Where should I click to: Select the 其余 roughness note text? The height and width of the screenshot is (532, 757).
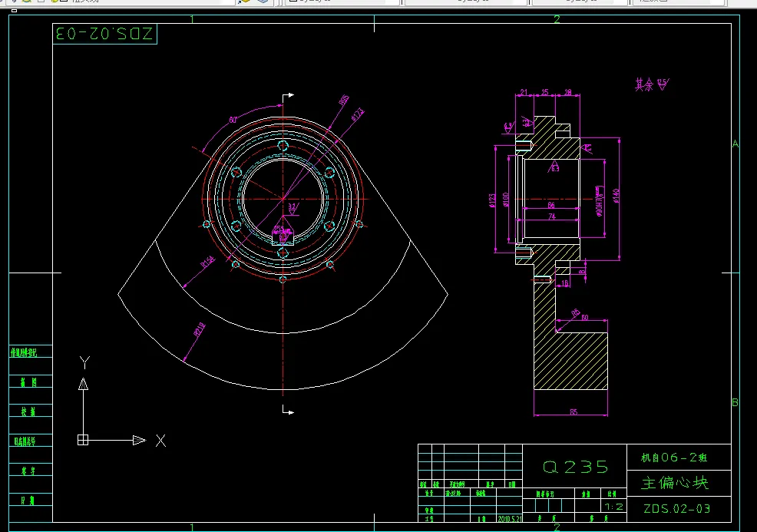644,85
